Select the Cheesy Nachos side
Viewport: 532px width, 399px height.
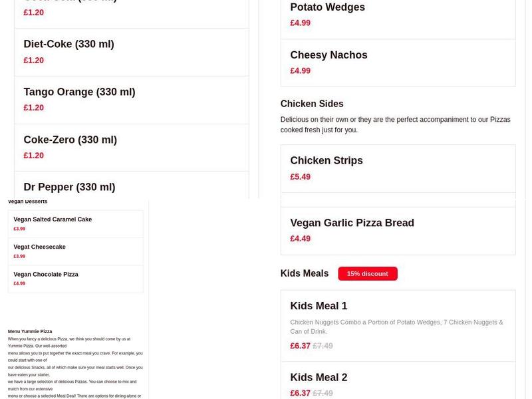[x=329, y=55]
